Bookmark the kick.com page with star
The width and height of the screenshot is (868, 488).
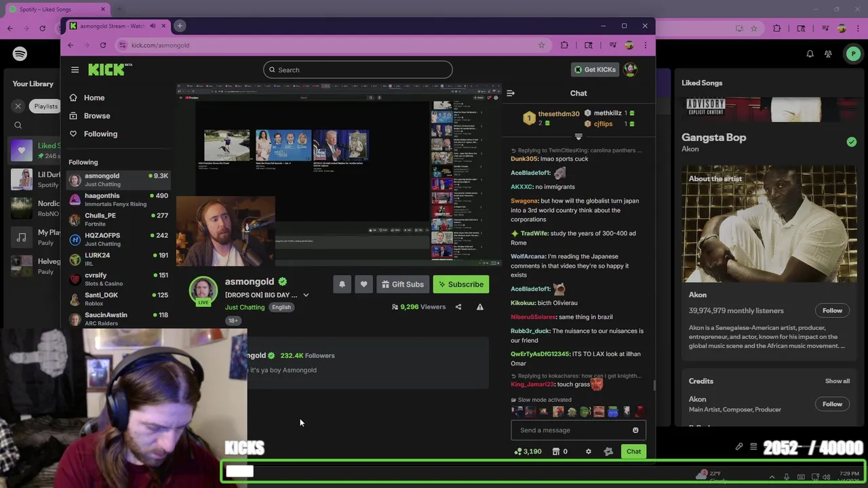(x=541, y=45)
